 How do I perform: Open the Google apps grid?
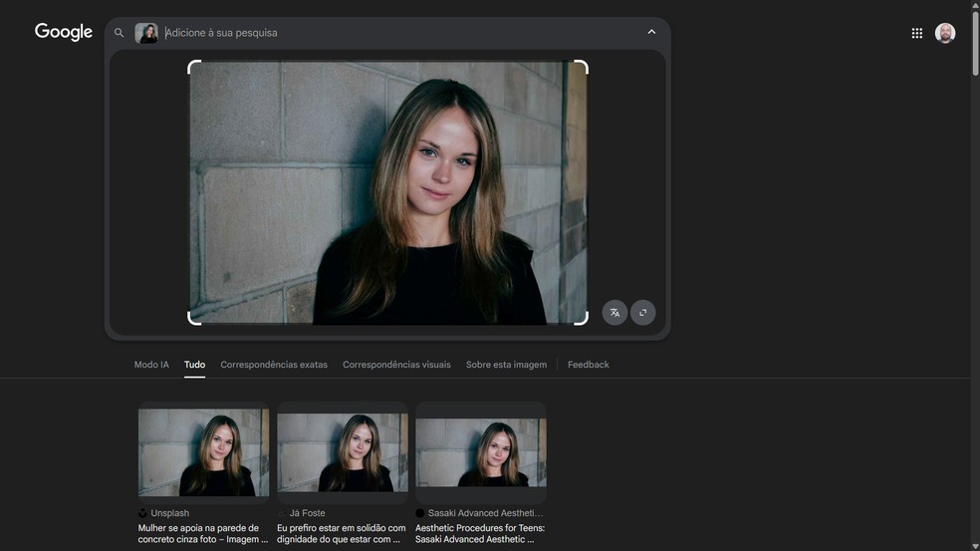[x=916, y=33]
